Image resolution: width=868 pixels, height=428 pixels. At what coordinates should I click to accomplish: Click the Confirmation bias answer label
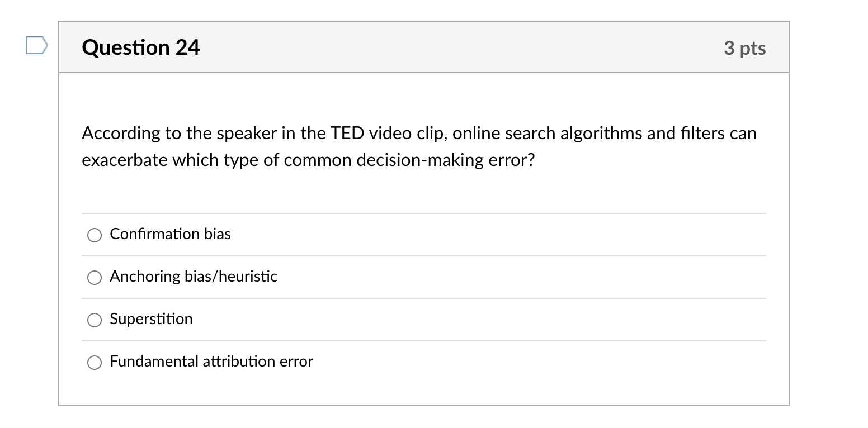coord(170,234)
